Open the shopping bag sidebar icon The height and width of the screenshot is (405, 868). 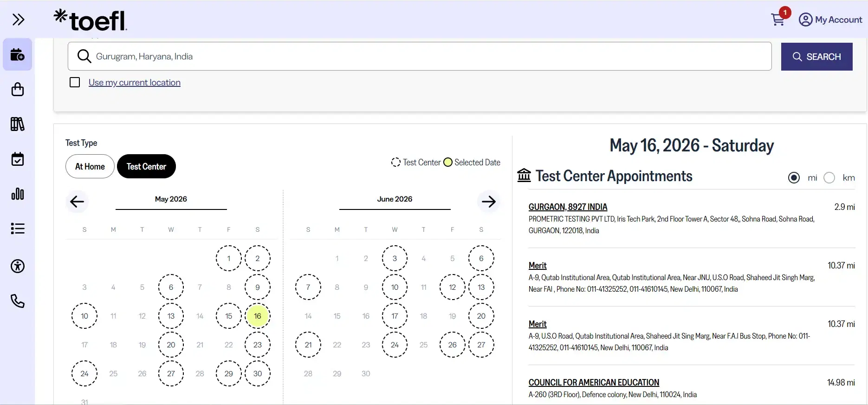click(x=18, y=89)
